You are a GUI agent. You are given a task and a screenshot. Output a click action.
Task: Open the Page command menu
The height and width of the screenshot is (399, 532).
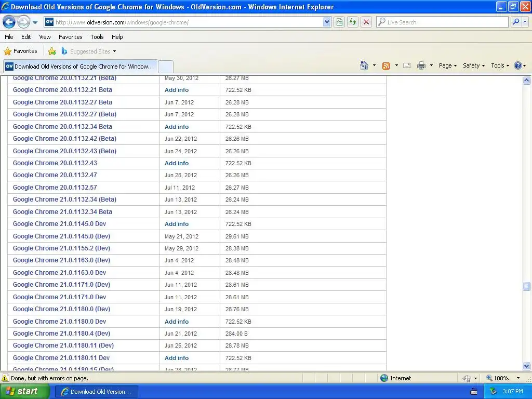447,65
